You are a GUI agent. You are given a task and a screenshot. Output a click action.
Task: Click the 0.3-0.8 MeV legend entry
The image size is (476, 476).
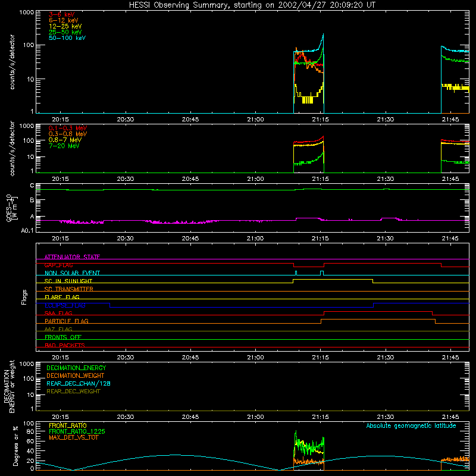pos(67,134)
